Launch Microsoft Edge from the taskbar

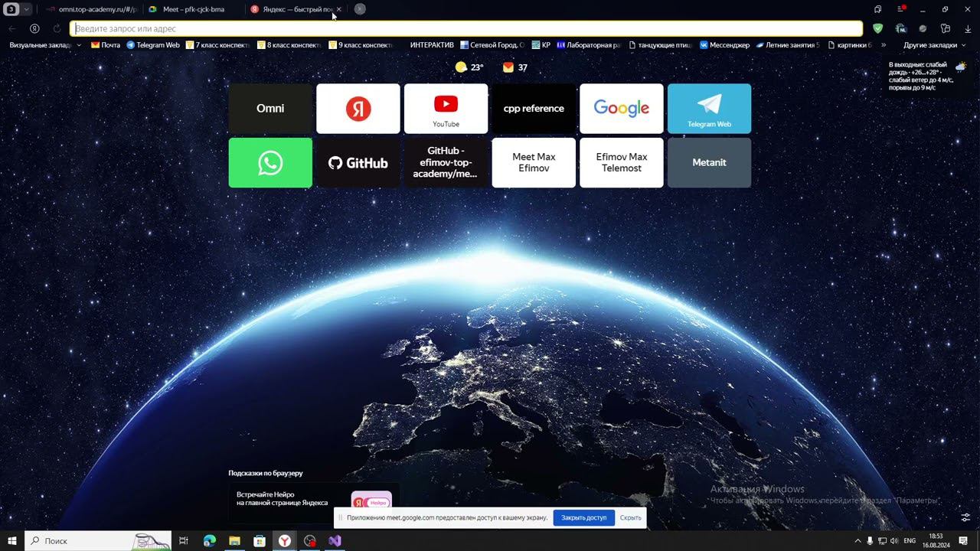click(210, 541)
